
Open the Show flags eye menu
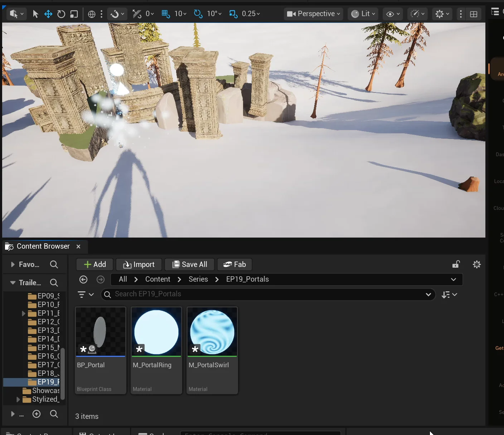click(x=393, y=14)
